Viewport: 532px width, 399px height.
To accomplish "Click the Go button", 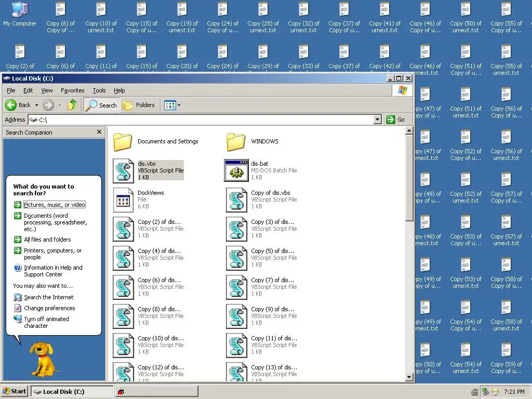I will tap(395, 119).
